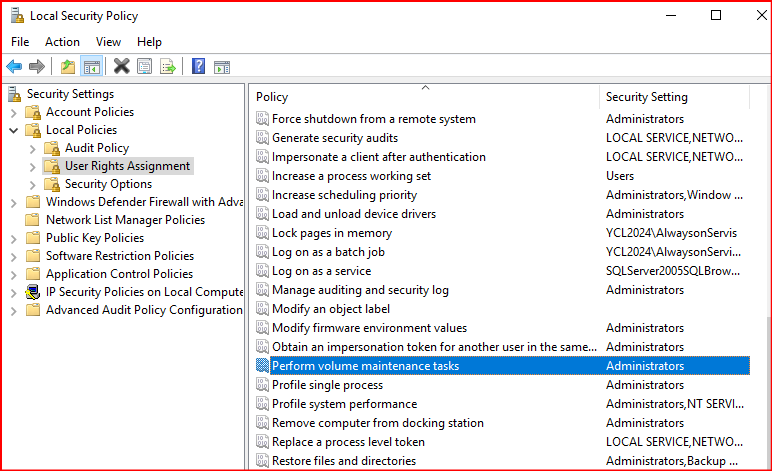The width and height of the screenshot is (772, 471).
Task: Click the blue Help question mark icon
Action: click(x=199, y=67)
